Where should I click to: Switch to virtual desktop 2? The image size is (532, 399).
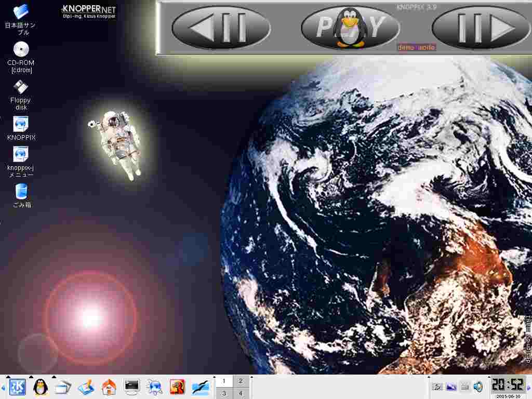point(241,381)
